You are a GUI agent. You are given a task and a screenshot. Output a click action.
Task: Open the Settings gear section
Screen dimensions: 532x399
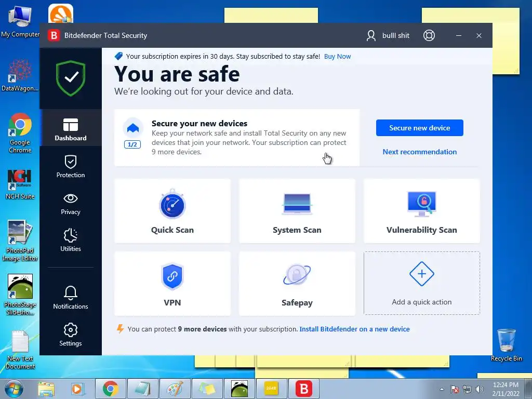(x=71, y=335)
